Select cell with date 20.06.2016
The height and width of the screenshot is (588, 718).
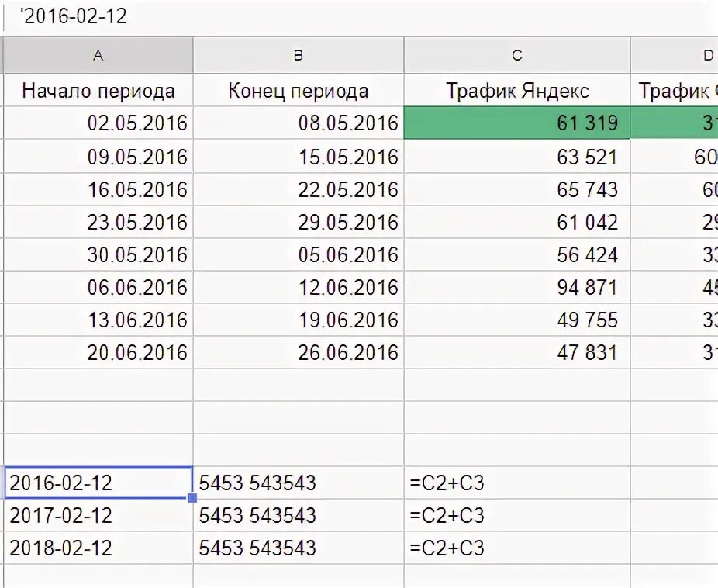(x=98, y=351)
